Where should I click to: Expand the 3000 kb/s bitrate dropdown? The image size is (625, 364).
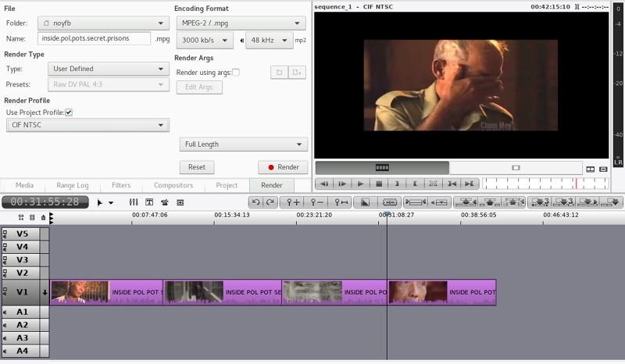tap(205, 40)
